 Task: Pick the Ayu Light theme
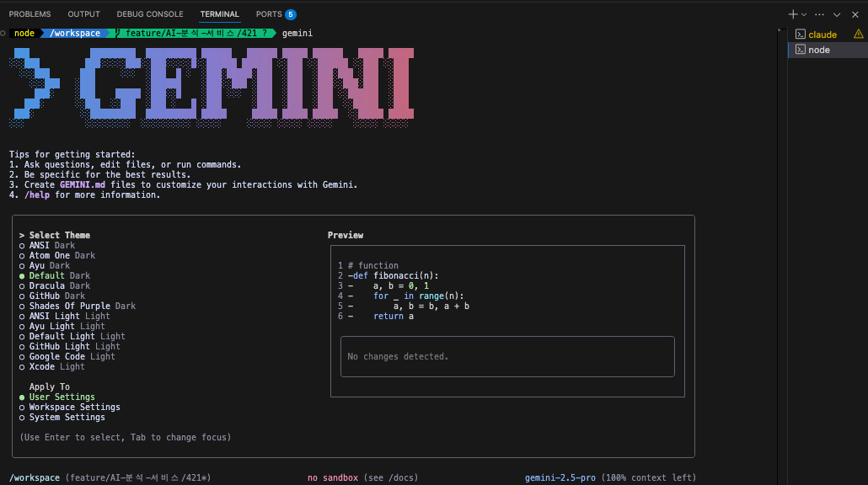click(x=62, y=327)
